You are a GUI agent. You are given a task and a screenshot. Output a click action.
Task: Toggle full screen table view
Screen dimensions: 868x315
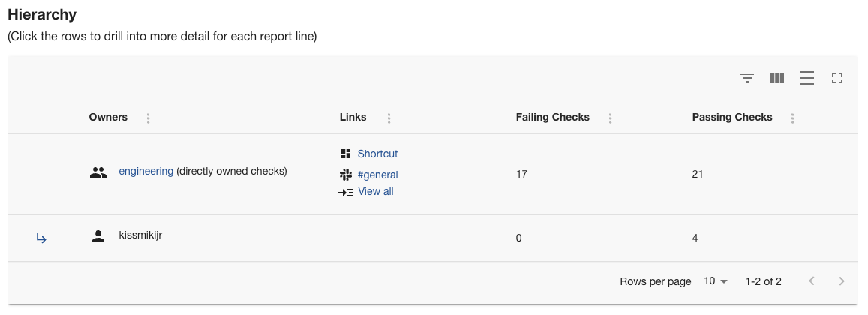pos(838,78)
